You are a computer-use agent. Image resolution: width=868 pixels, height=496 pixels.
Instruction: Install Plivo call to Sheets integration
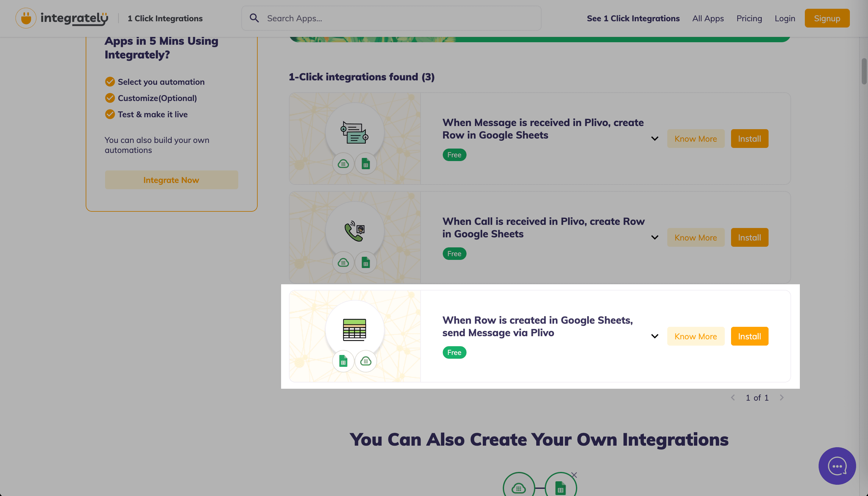(749, 237)
